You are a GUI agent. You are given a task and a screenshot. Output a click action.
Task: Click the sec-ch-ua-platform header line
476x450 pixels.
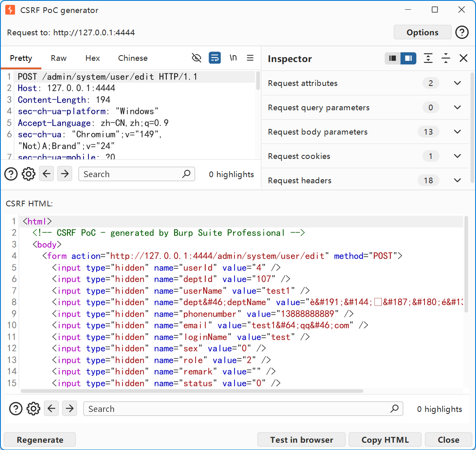[88, 111]
